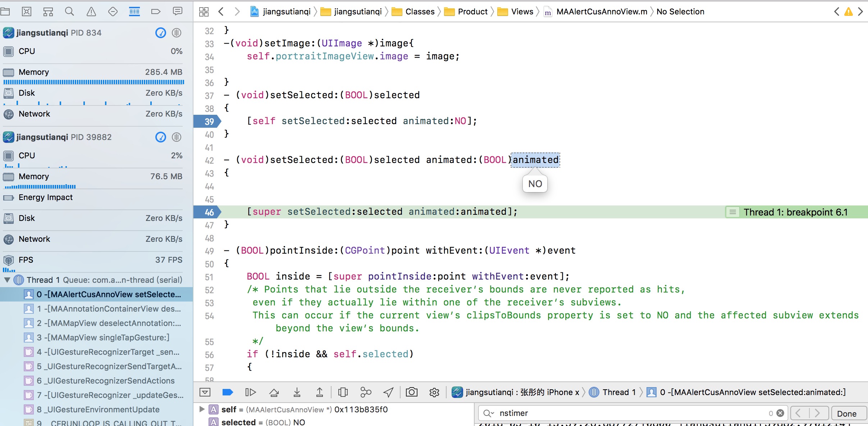Select stack frame 4 UIGestureRecognizerTarget

pyautogui.click(x=96, y=352)
